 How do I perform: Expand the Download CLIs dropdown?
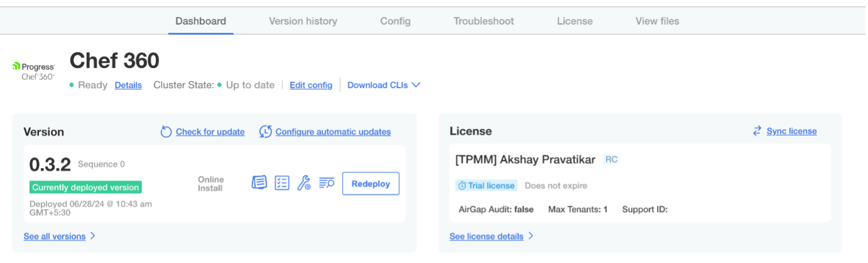coord(383,85)
